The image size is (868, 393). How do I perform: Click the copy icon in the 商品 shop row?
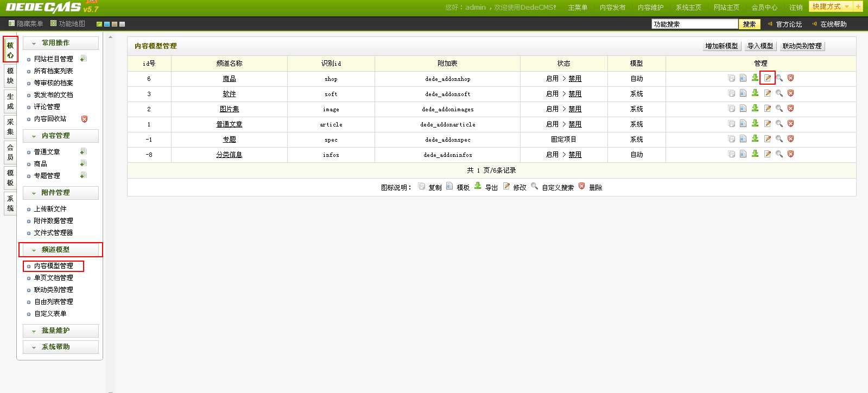(x=731, y=78)
